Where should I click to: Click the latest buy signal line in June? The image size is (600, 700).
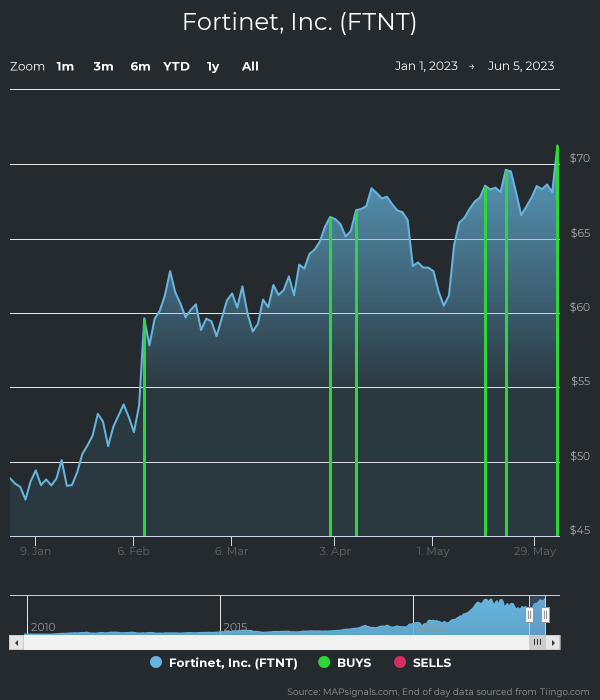(x=557, y=341)
